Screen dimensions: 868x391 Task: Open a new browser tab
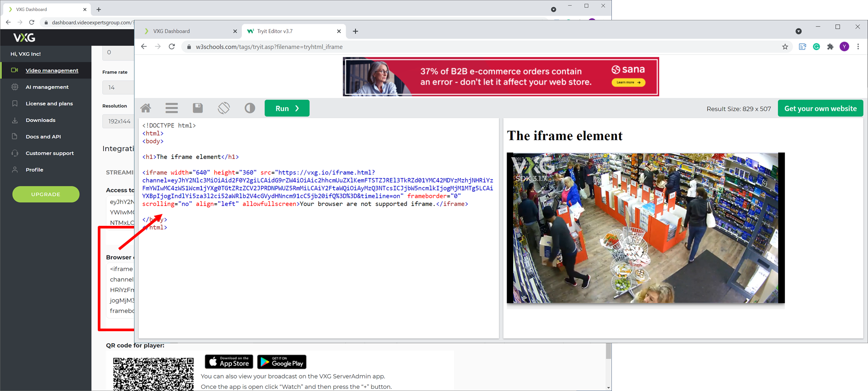(356, 31)
